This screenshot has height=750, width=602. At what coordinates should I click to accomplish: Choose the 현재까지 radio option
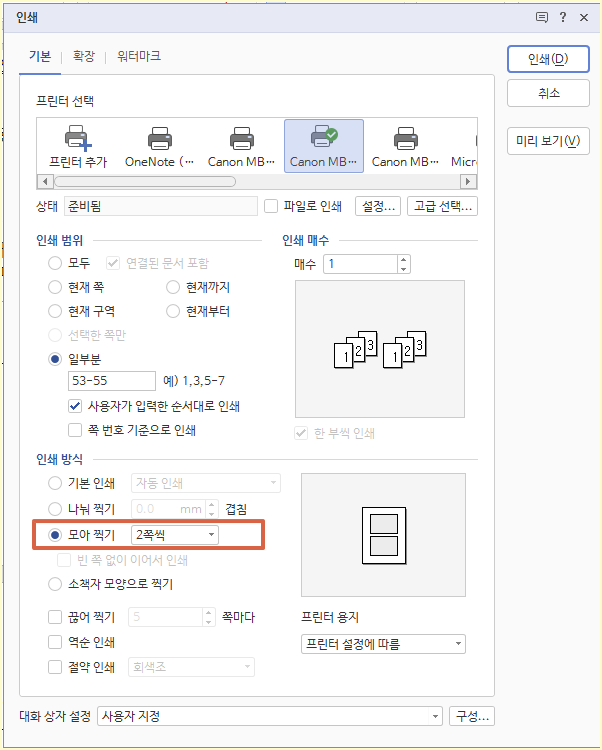coord(173,287)
